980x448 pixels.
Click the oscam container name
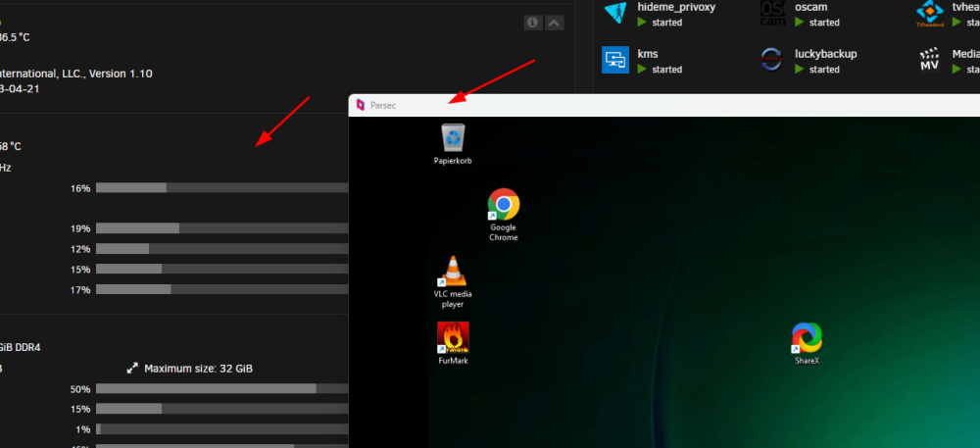[x=811, y=8]
